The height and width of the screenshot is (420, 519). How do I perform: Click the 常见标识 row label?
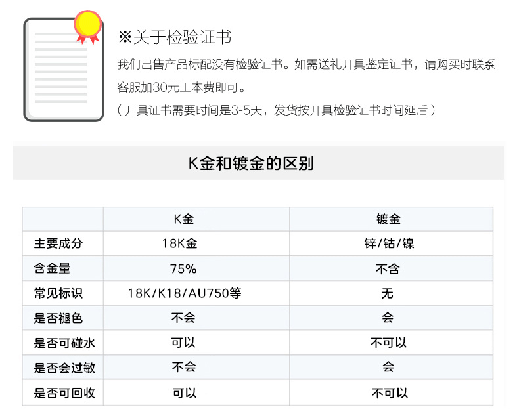pos(58,293)
